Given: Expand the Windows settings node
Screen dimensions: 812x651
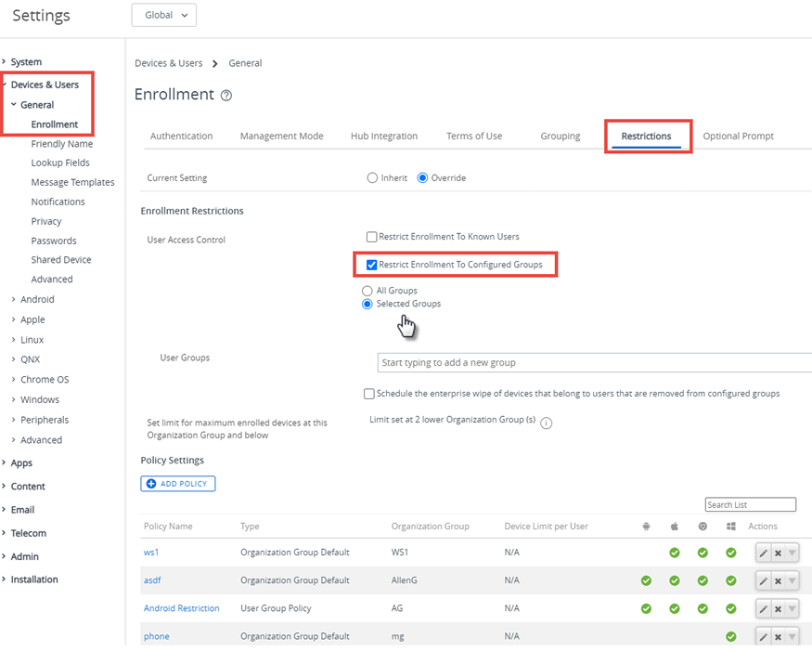Looking at the screenshot, I should (14, 399).
